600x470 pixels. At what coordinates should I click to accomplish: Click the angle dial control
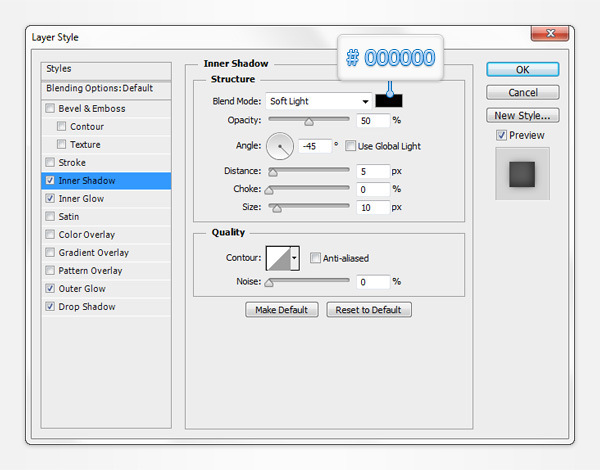pos(279,147)
